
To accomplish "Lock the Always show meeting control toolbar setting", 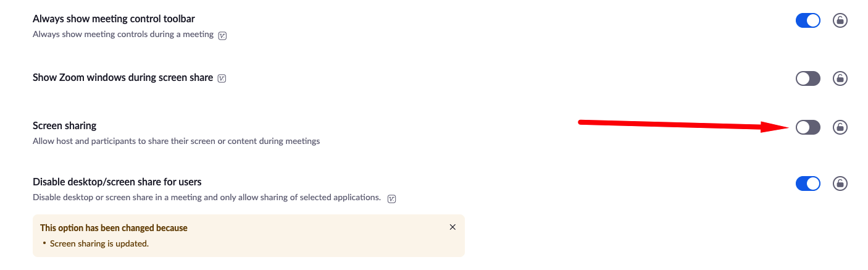I will 840,20.
